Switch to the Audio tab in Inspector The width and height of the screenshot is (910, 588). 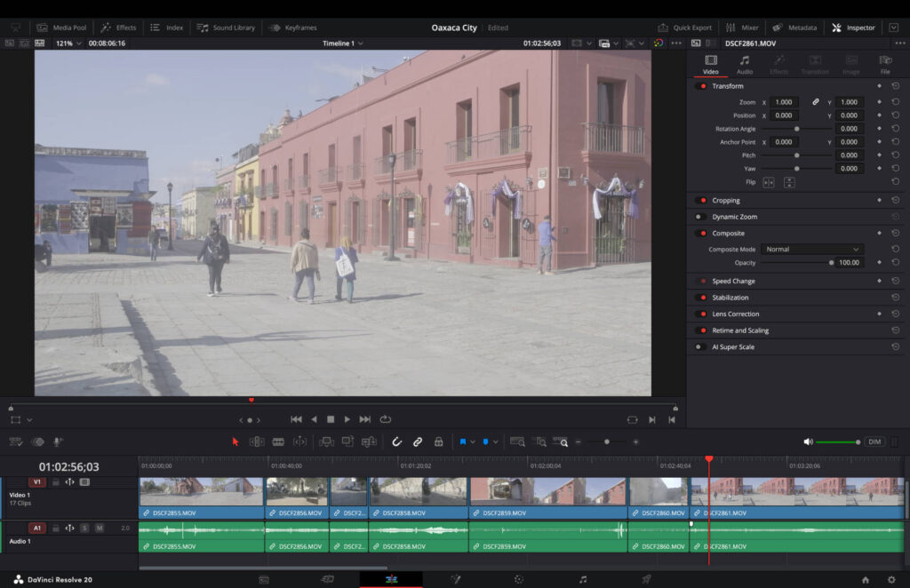745,65
